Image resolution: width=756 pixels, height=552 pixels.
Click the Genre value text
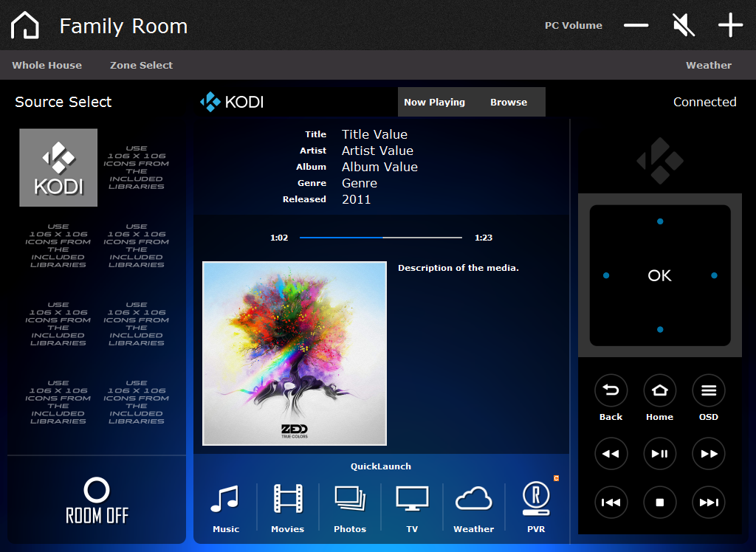[360, 183]
